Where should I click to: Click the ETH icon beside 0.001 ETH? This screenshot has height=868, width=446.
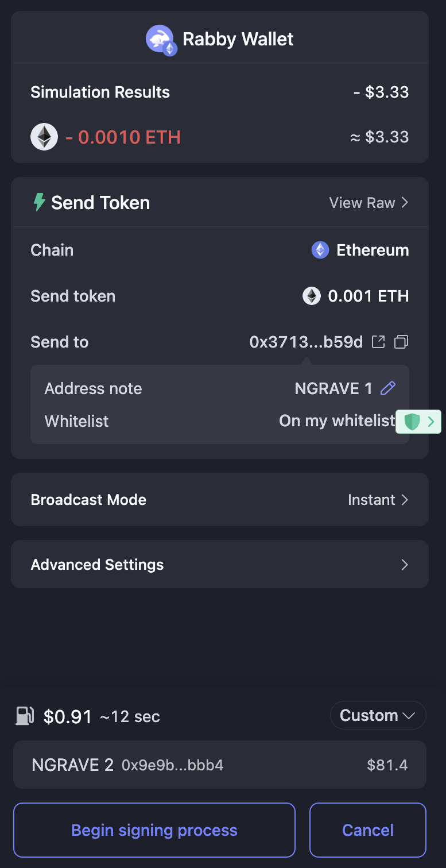[x=312, y=296]
